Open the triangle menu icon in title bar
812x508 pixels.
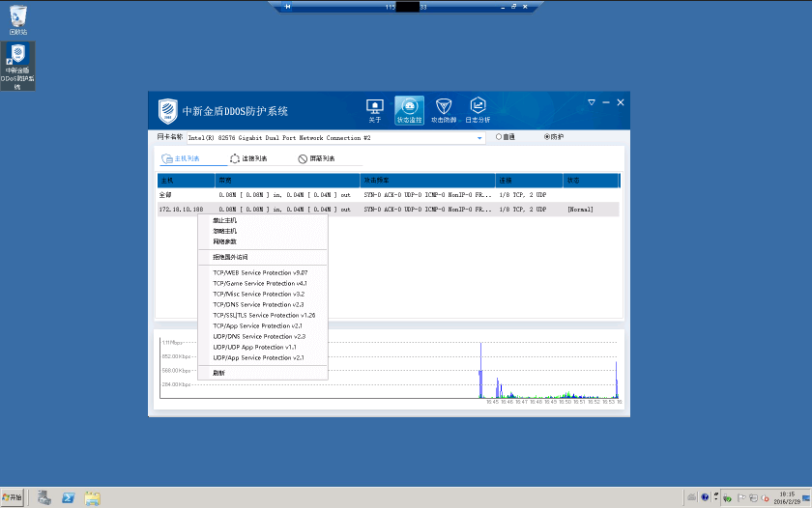(x=592, y=102)
